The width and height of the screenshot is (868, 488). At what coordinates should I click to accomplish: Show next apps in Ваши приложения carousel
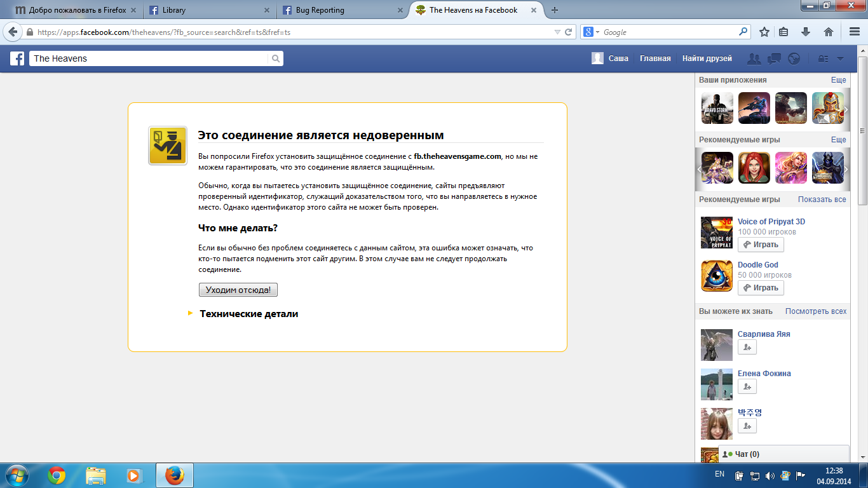(846, 109)
